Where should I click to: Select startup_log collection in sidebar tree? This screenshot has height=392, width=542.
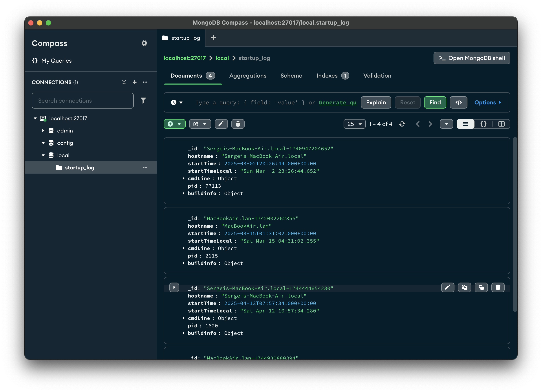tap(91, 167)
